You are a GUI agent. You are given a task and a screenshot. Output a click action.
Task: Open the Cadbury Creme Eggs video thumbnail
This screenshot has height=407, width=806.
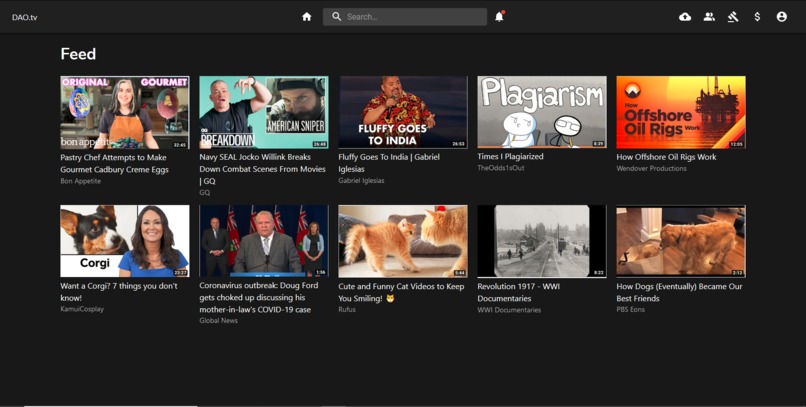coord(125,113)
